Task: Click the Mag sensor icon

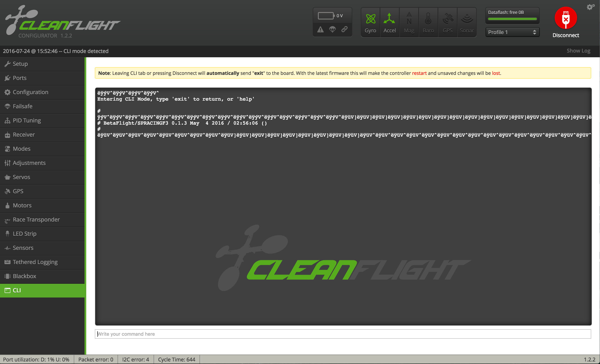Action: [x=409, y=22]
